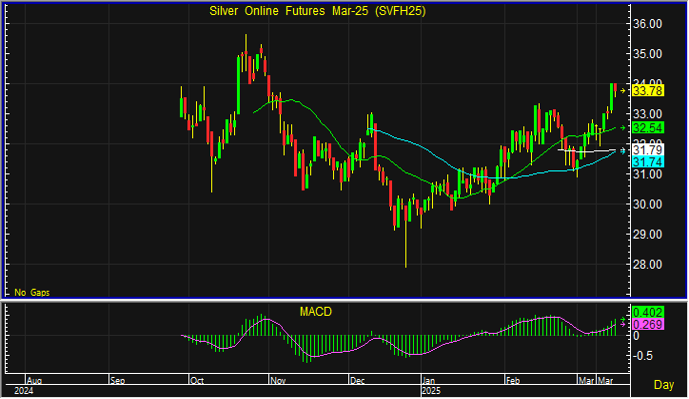This screenshot has height=399, width=689.
Task: Select the yellow 33.78 last price label
Action: coord(648,91)
